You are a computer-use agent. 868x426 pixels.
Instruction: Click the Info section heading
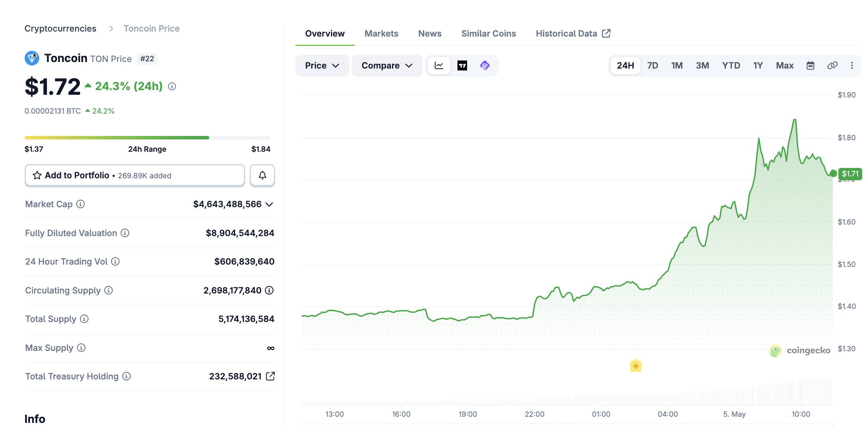[35, 419]
